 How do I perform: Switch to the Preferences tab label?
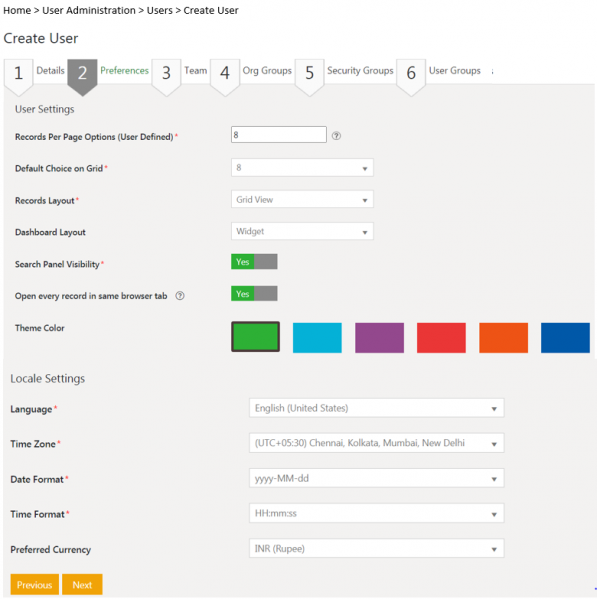[124, 71]
